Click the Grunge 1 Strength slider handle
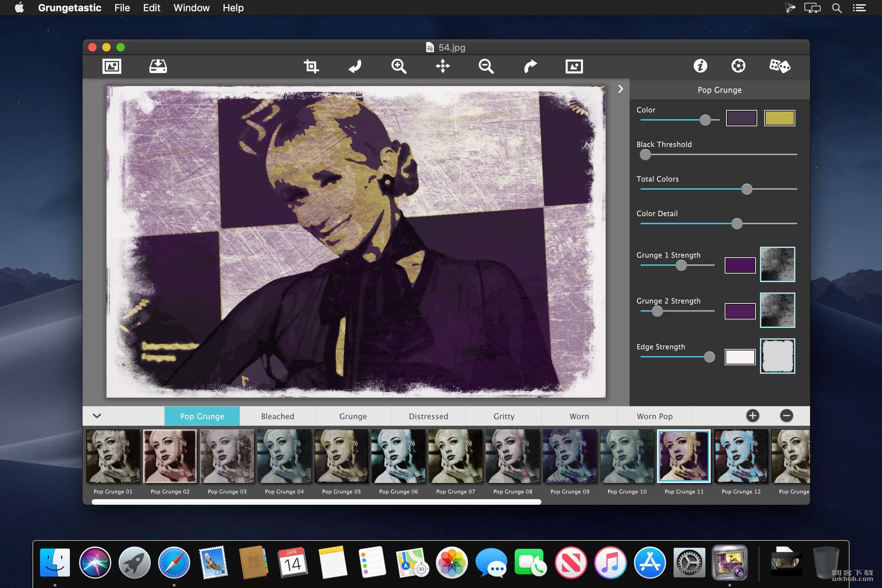The image size is (882, 588). click(x=681, y=265)
